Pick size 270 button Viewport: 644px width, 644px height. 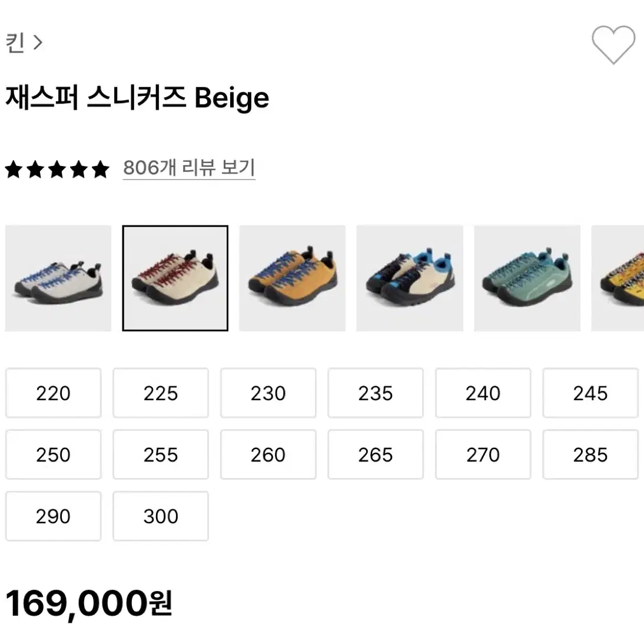[x=483, y=454]
